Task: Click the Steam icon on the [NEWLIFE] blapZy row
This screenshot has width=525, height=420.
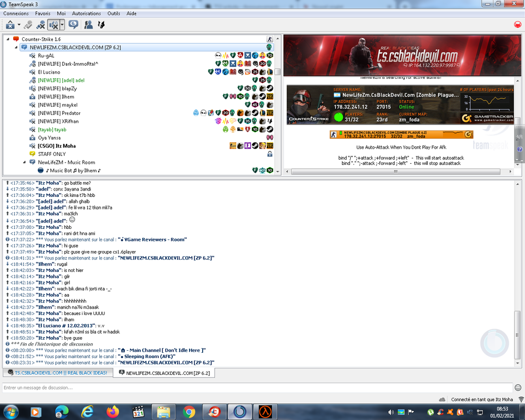Action: [269, 88]
